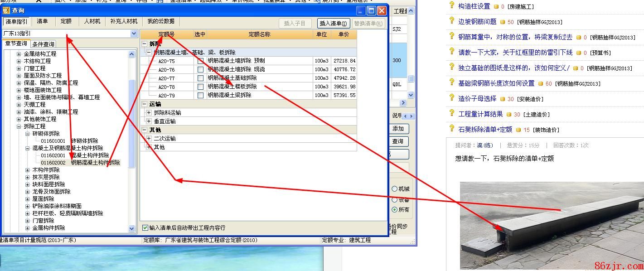Switch to the 人材机 tab
The height and width of the screenshot is (271, 644).
click(92, 21)
